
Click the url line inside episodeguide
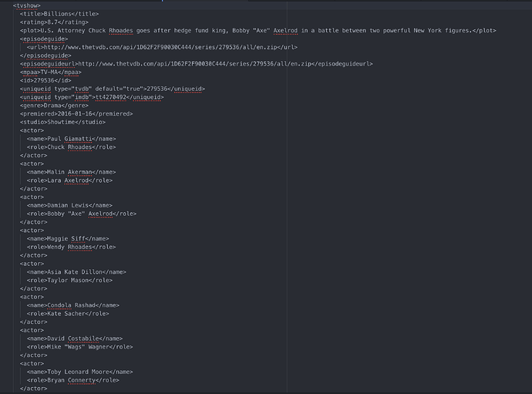pos(162,47)
